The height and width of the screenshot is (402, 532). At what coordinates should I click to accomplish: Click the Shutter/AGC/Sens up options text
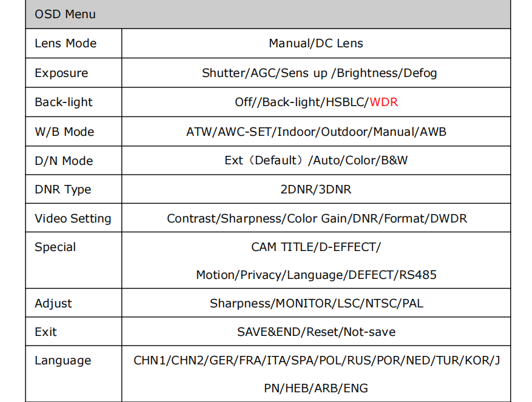pos(319,73)
